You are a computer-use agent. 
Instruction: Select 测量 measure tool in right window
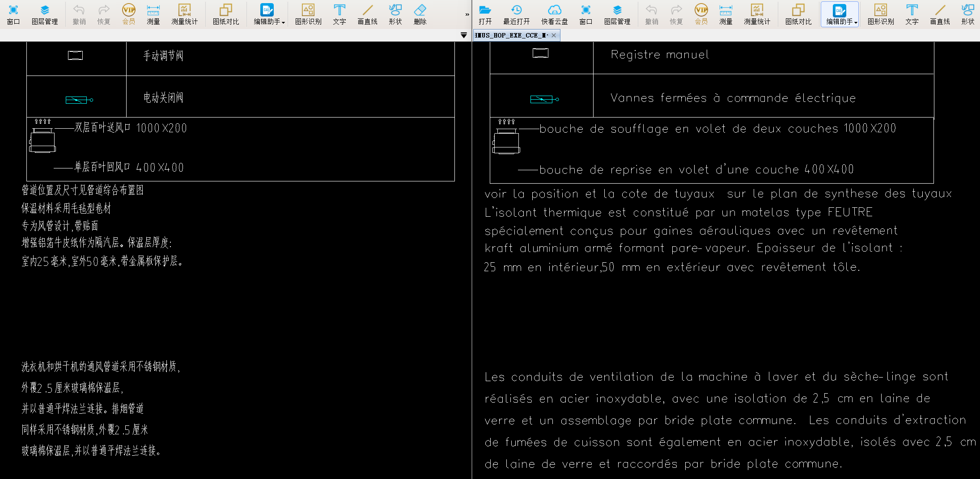click(726, 14)
